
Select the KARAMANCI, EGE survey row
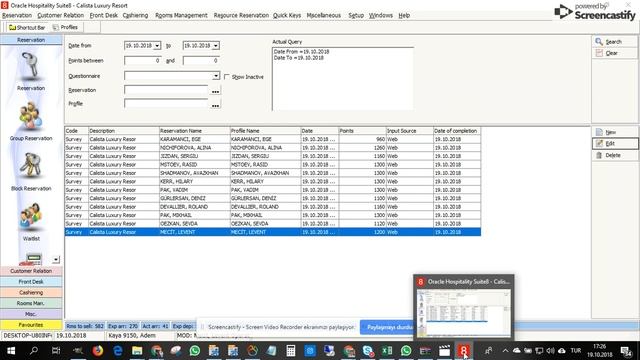(273, 139)
